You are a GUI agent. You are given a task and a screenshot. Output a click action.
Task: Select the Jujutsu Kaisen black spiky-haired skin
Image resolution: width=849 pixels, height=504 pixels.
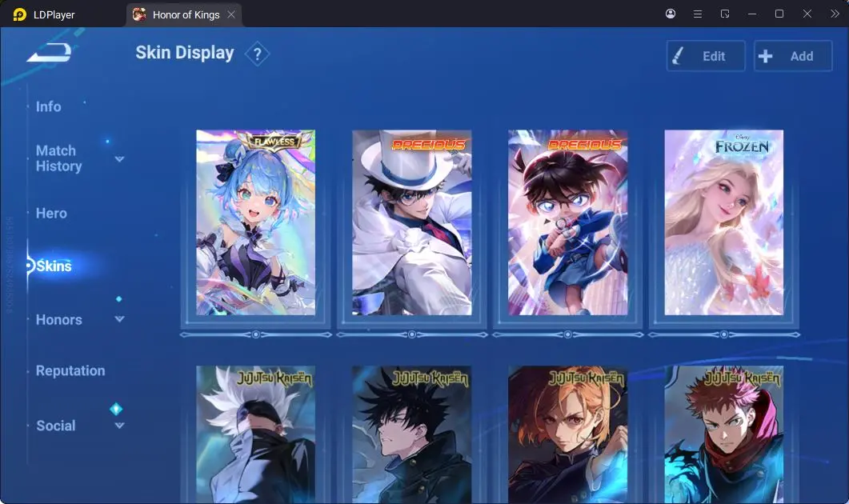(x=411, y=434)
